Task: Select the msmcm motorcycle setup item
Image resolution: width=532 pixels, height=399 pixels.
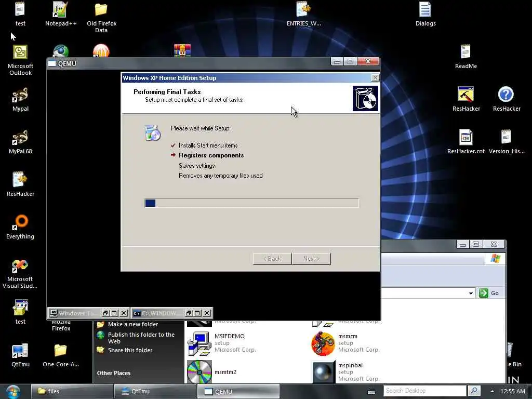Action: coord(345,343)
